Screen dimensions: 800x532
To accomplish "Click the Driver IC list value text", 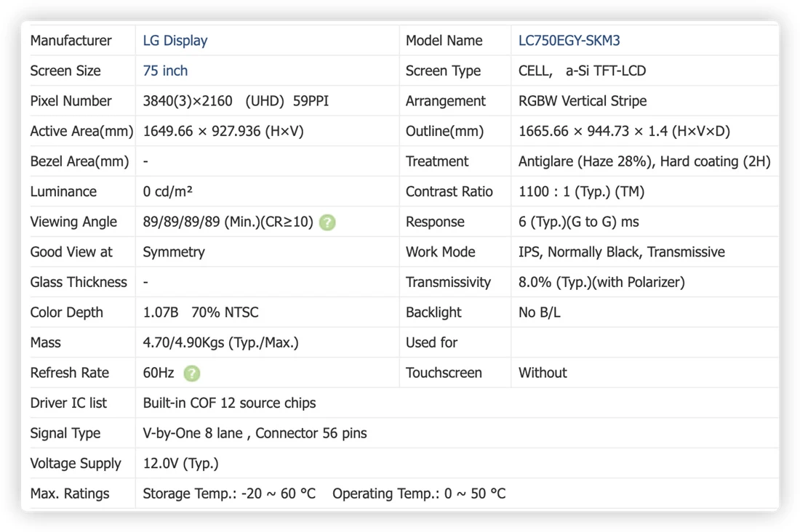I will coord(229,403).
